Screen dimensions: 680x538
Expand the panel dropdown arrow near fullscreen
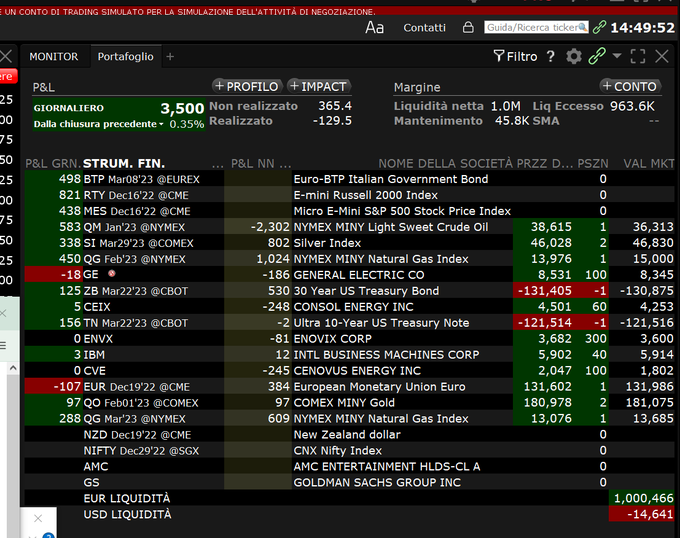617,55
